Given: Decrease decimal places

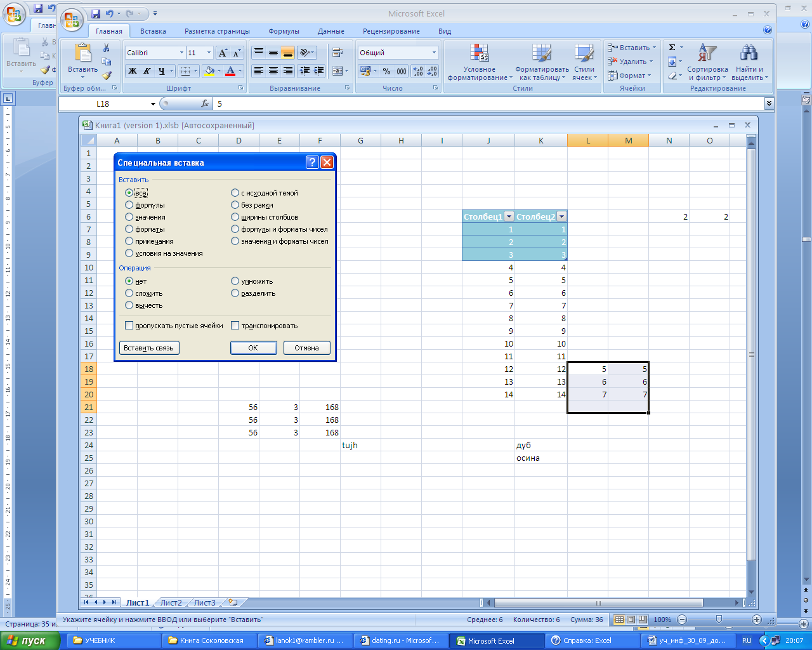Looking at the screenshot, I should (x=433, y=71).
